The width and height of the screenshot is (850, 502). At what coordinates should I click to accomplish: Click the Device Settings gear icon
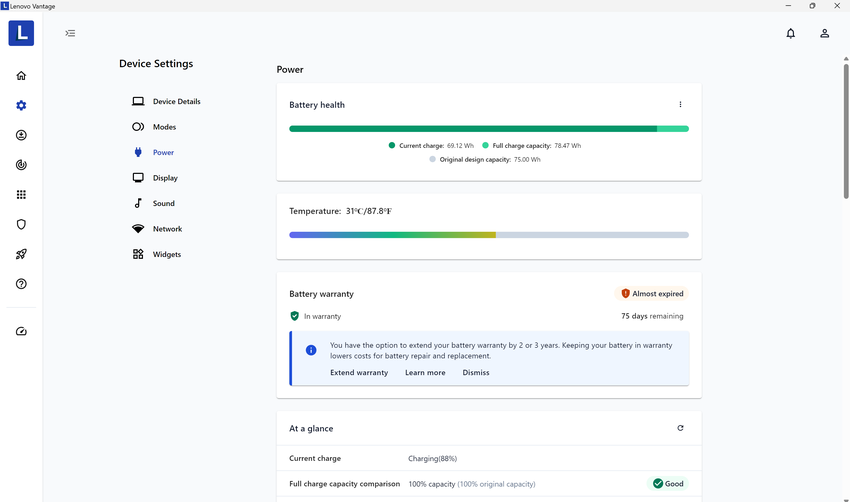coord(21,105)
